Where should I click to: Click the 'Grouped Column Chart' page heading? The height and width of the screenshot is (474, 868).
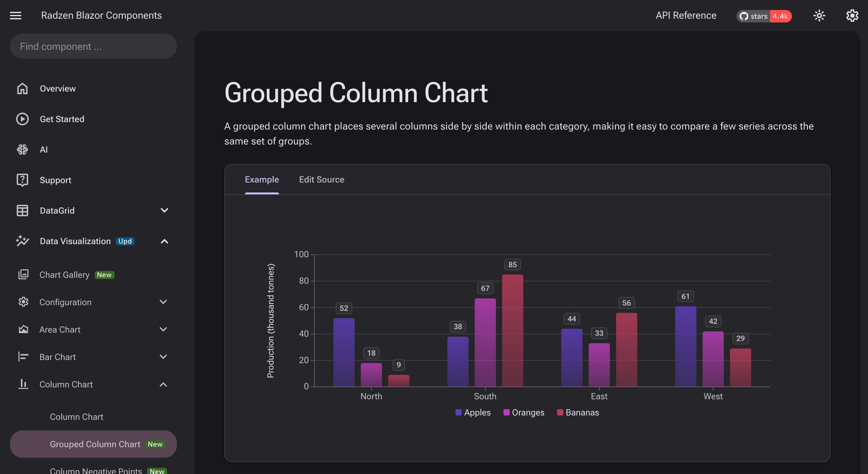(x=356, y=92)
